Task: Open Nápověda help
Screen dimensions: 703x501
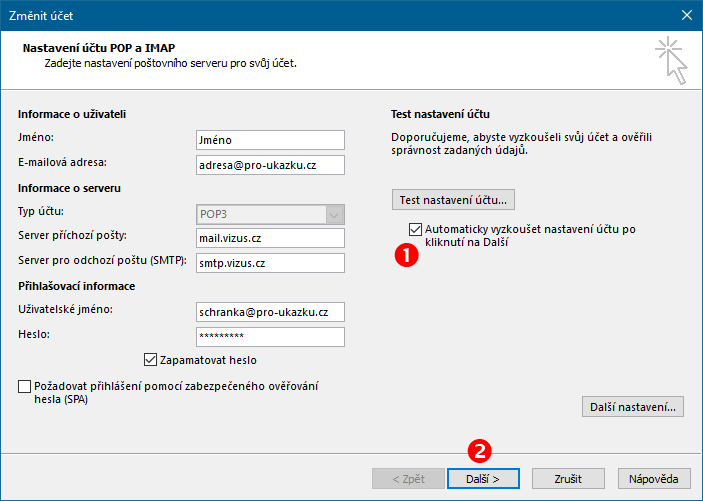Action: coord(654,479)
